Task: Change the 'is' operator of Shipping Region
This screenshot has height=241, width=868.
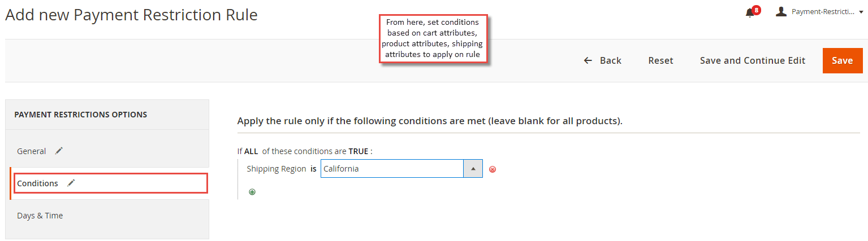Action: [x=313, y=169]
